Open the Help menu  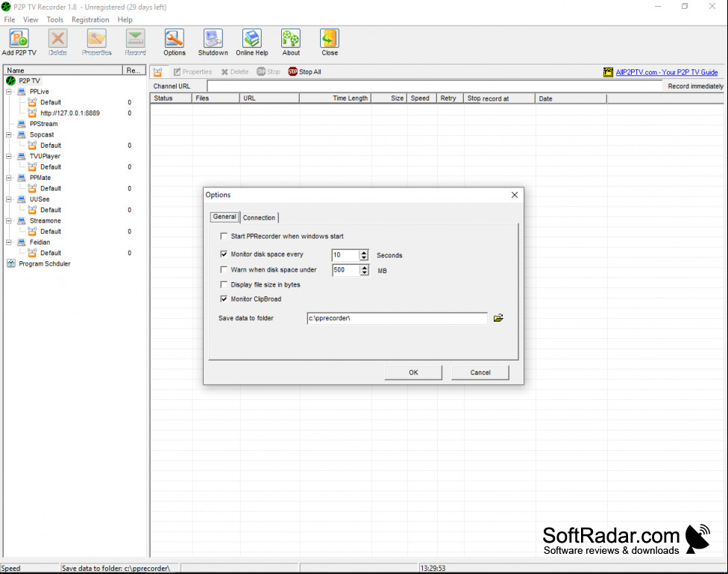pos(125,19)
